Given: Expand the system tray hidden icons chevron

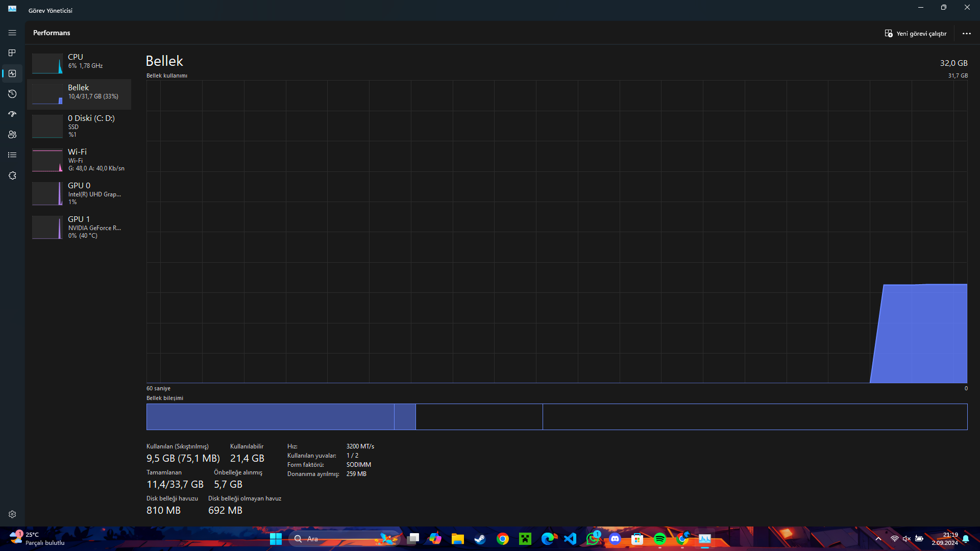Looking at the screenshot, I should [878, 539].
